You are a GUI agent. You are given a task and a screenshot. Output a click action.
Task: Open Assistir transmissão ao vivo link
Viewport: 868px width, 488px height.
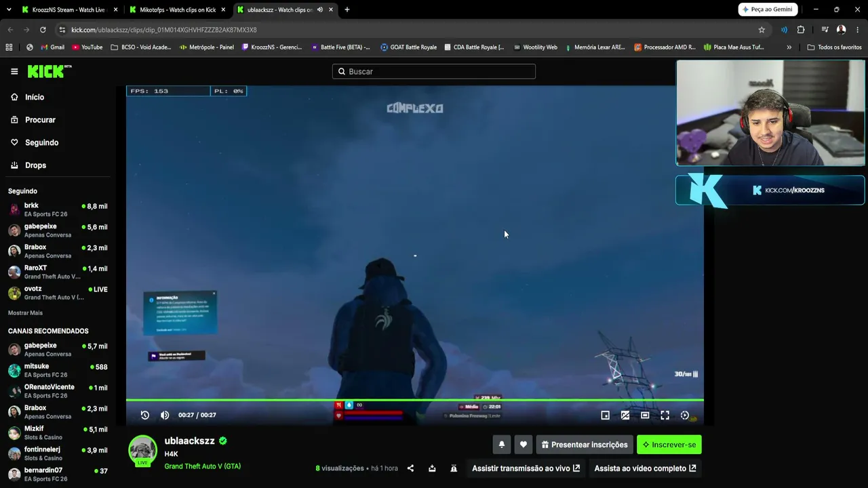click(x=526, y=468)
